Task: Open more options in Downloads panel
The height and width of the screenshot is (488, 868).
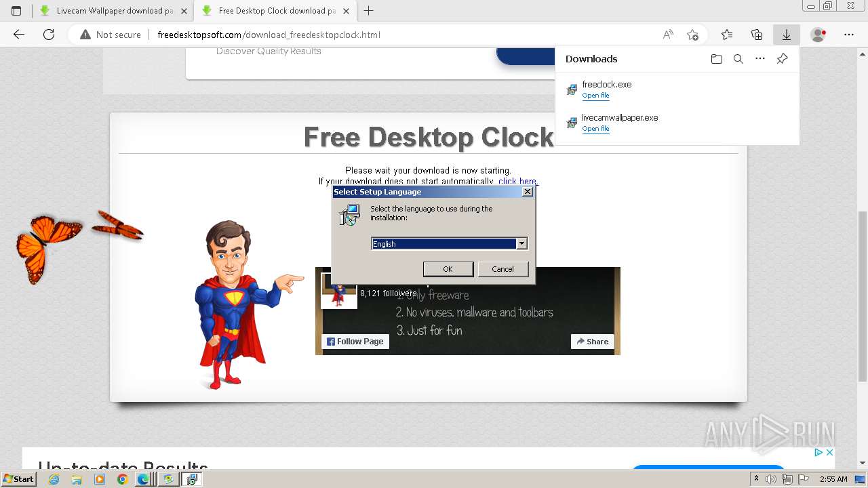Action: (x=760, y=59)
